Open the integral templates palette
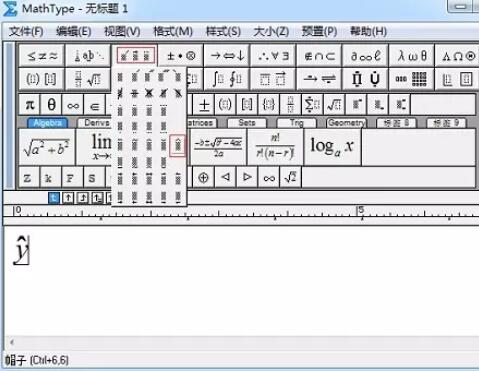The image size is (479, 371). (227, 79)
